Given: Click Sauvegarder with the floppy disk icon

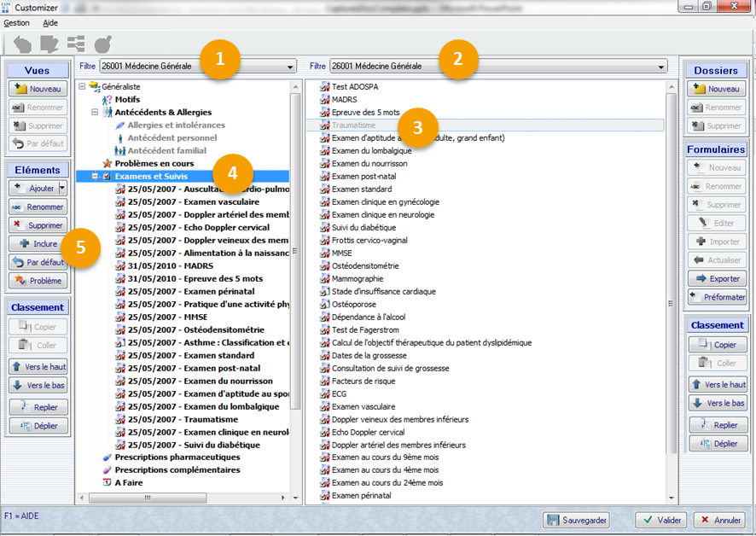Looking at the screenshot, I should coord(578,520).
